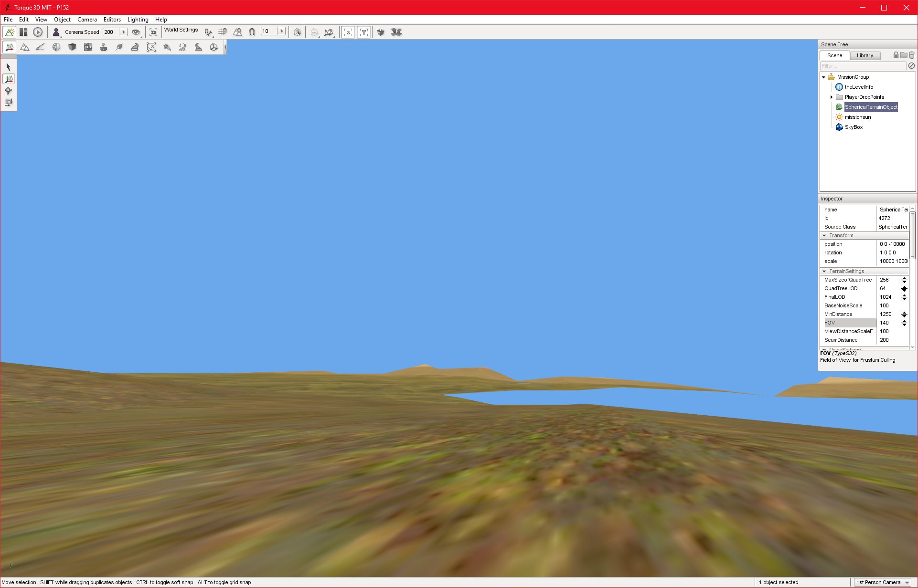The image size is (918, 588).
Task: Select the Terrain Editor mountain icon
Action: pos(25,47)
